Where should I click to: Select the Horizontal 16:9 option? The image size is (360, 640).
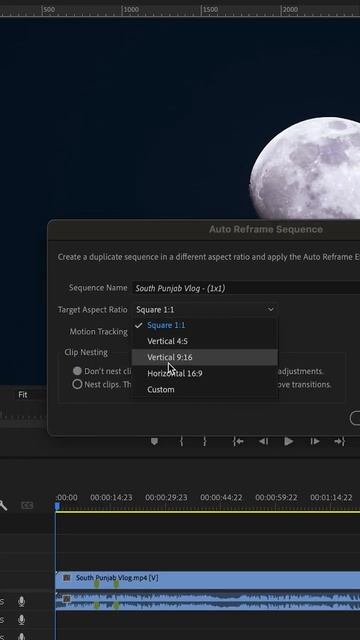pyautogui.click(x=204, y=373)
